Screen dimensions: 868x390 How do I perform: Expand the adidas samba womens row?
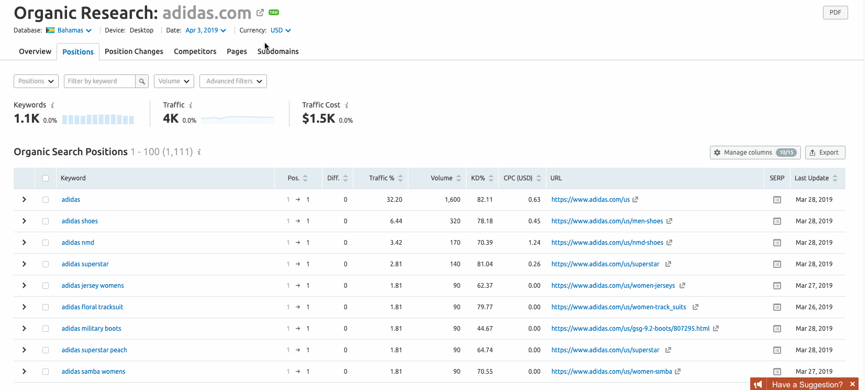pyautogui.click(x=24, y=372)
